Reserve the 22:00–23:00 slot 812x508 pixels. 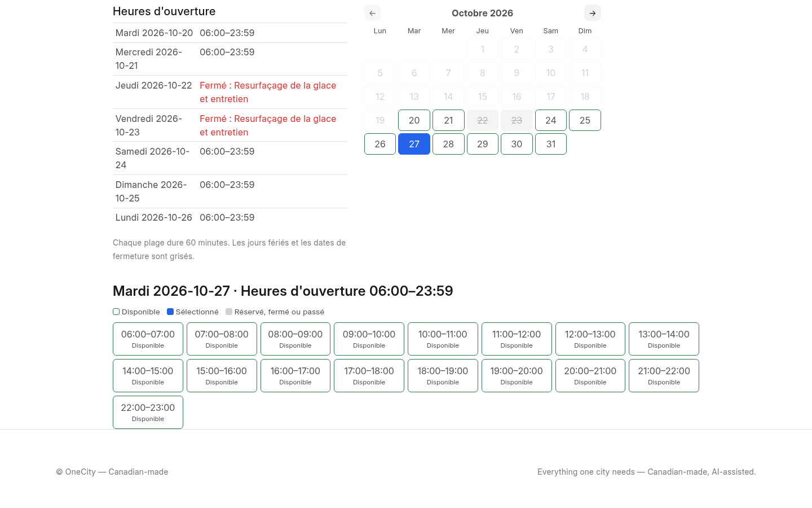(x=148, y=412)
